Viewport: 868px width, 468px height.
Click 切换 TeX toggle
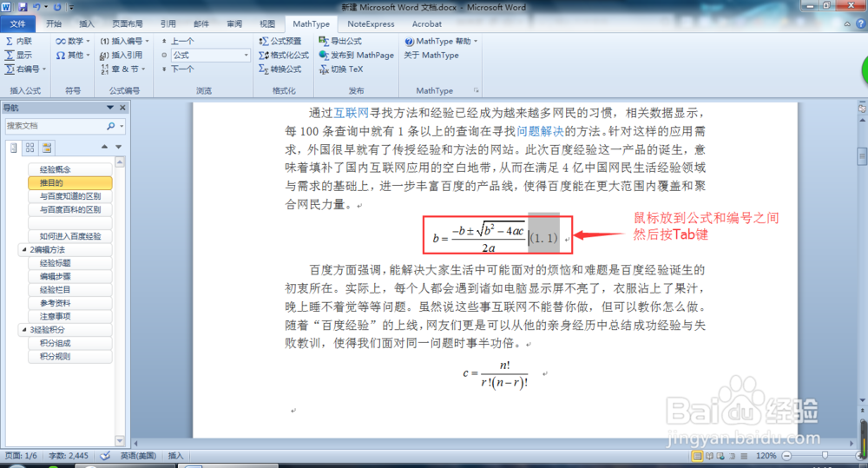coord(341,69)
